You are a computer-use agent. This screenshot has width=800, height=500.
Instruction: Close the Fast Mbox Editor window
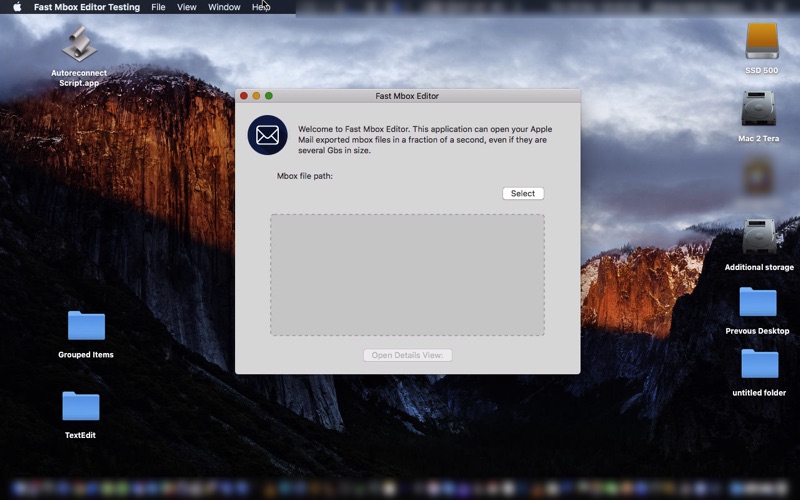244,96
